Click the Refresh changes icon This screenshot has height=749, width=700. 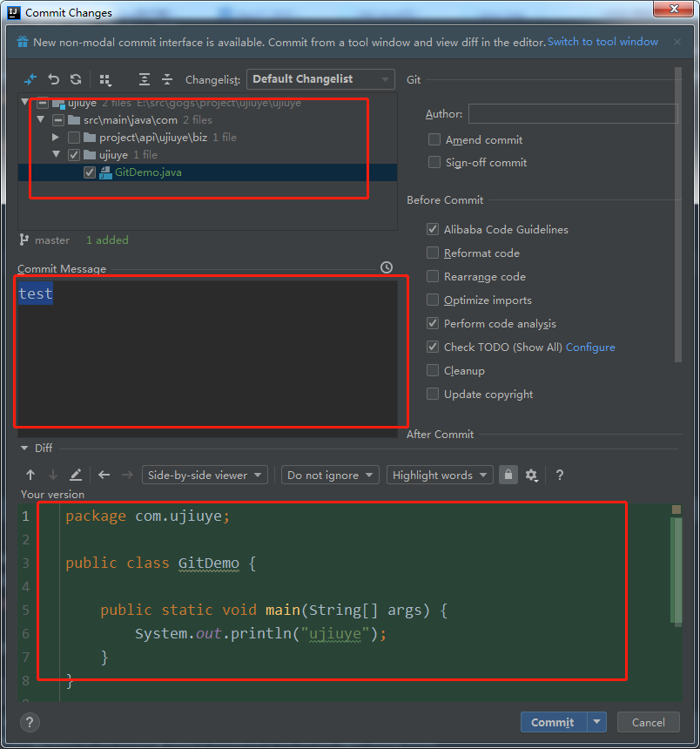point(76,79)
